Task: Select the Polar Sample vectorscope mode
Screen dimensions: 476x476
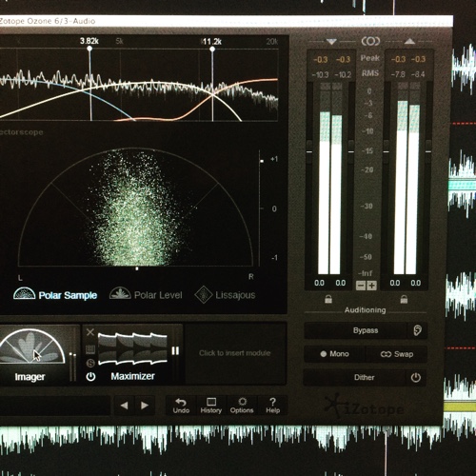Action: click(x=55, y=294)
